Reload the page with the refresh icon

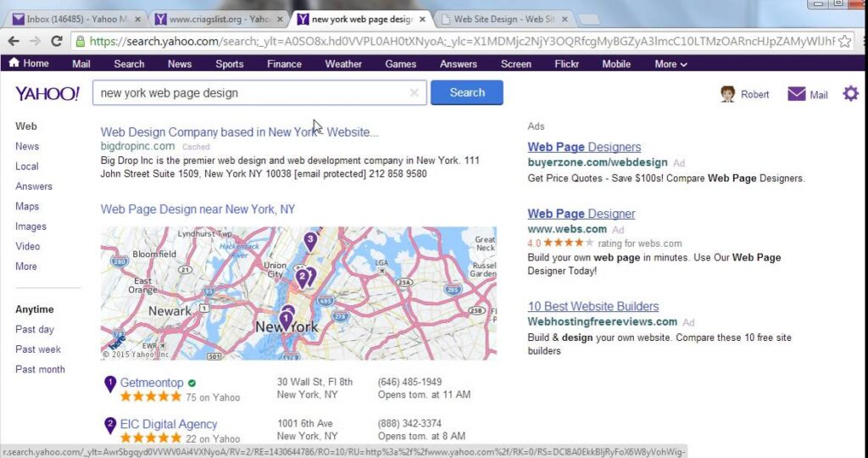pos(57,41)
